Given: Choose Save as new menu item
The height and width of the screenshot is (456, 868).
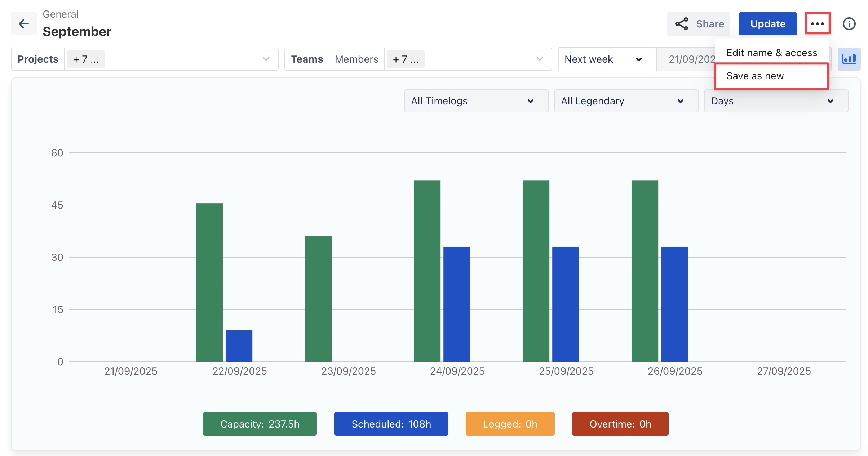Looking at the screenshot, I should tap(771, 76).
